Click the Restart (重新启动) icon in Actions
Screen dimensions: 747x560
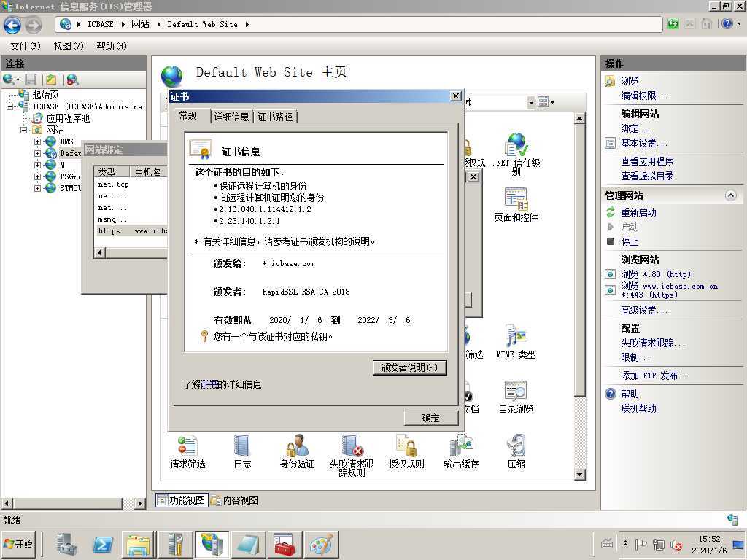tap(611, 212)
